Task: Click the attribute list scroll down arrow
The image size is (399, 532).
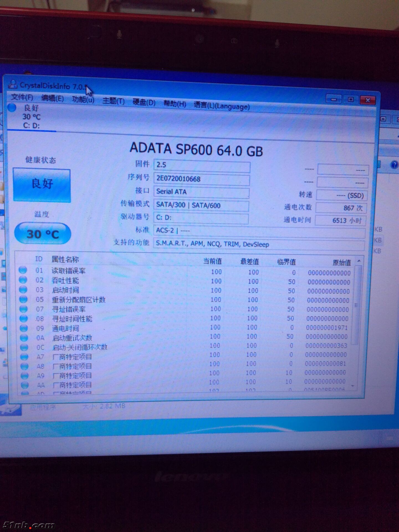Action: pos(353,386)
